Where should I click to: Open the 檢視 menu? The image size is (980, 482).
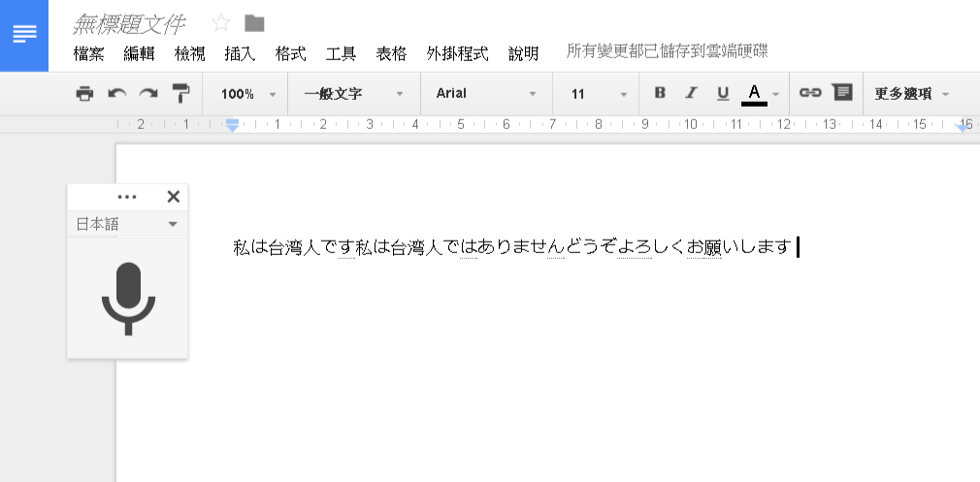pyautogui.click(x=189, y=53)
